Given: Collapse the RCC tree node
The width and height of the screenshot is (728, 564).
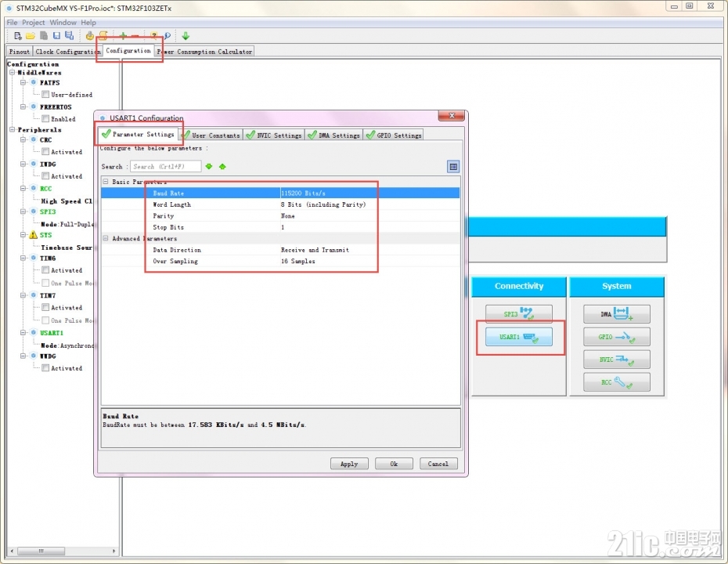Looking at the screenshot, I should coord(23,188).
